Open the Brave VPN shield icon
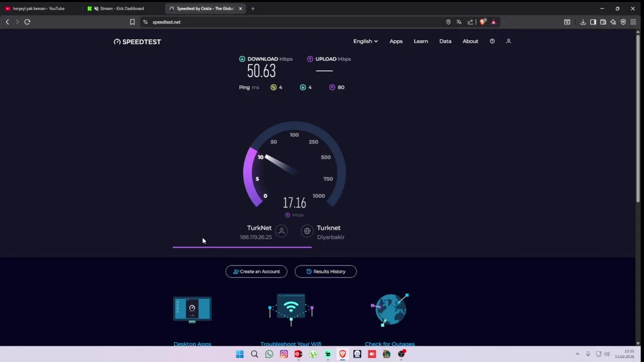 coord(623,22)
